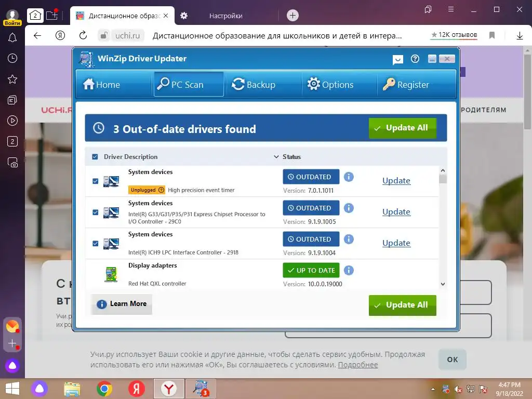This screenshot has width=532, height=399.
Task: Open the Yandex home button in the address bar
Action: pyautogui.click(x=60, y=35)
